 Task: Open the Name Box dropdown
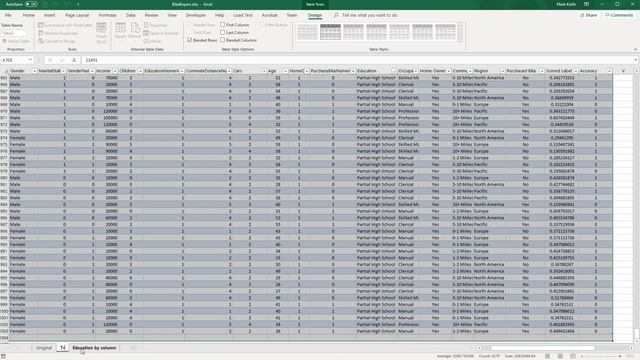tap(30, 60)
